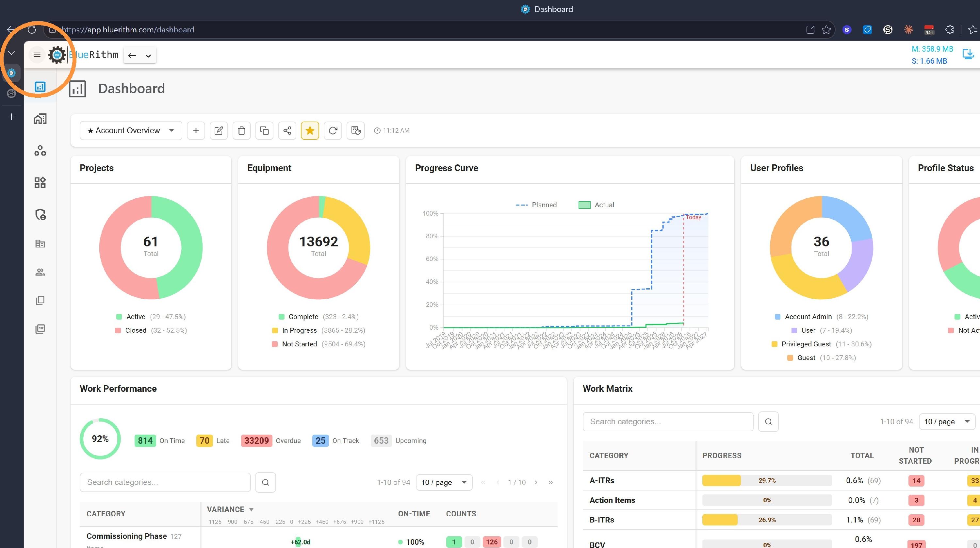This screenshot has width=980, height=548.
Task: Toggle Not Started legend in Equipment
Action: coord(318,344)
